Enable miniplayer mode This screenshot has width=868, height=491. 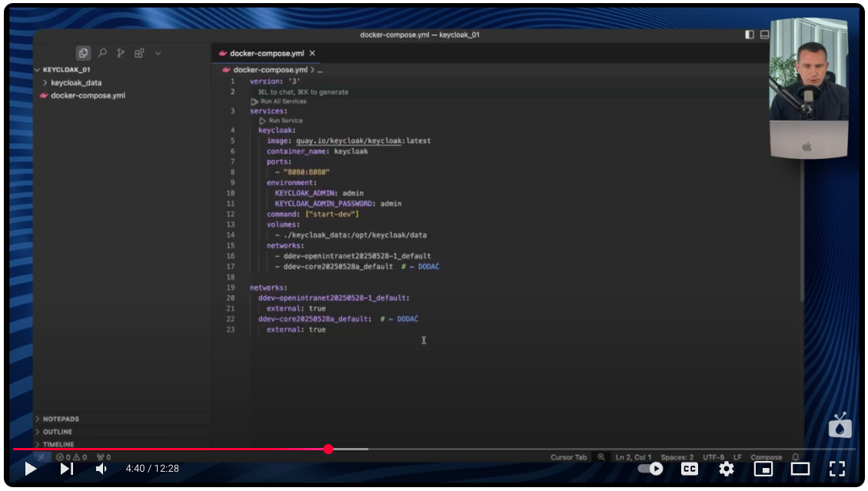click(763, 469)
